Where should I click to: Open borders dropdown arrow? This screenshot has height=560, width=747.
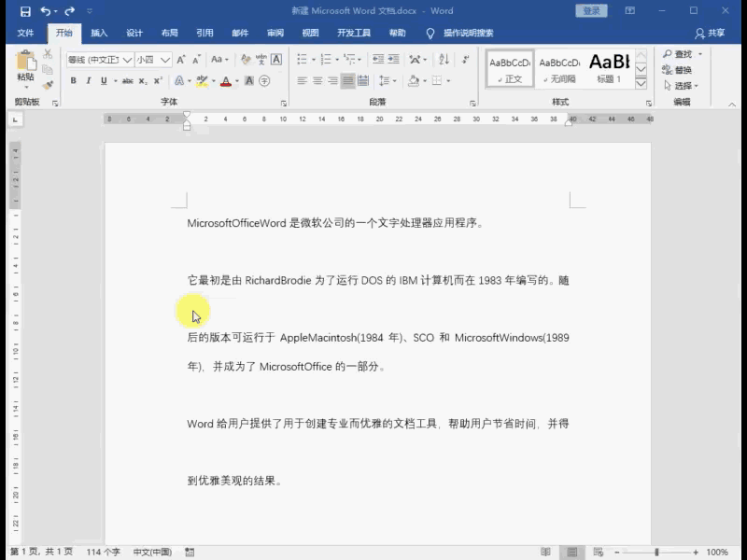pos(448,81)
